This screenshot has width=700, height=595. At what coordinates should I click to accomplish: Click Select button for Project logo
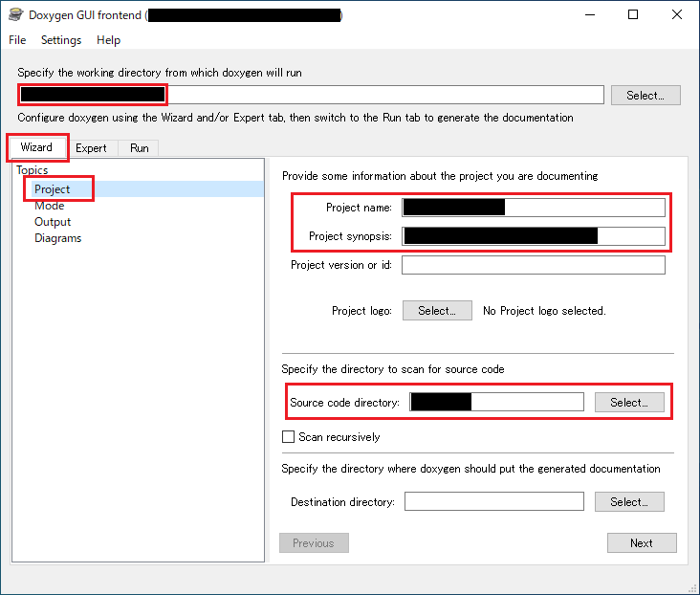(437, 311)
